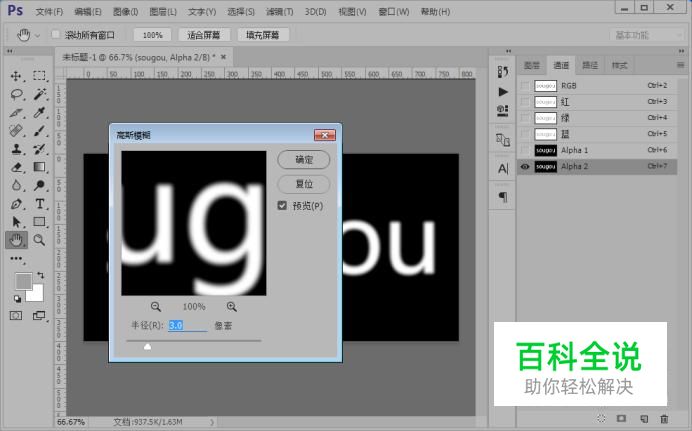The image size is (692, 431).
Task: Load channel as selection
Action: tap(601, 418)
